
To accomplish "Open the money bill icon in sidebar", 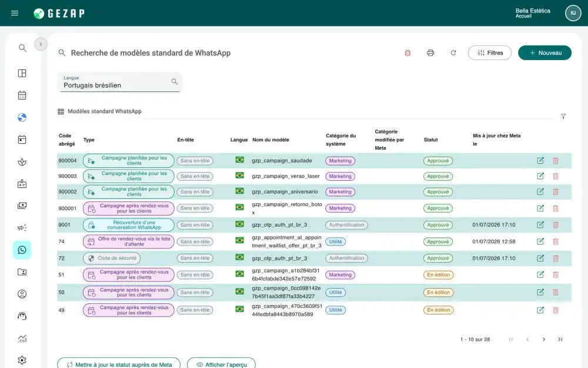I will coord(22,205).
